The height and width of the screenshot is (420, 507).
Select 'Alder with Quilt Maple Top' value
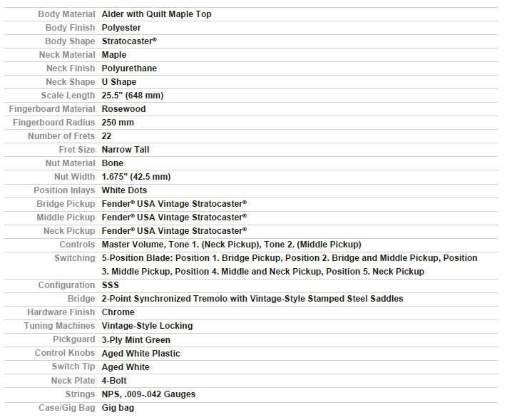coord(156,14)
